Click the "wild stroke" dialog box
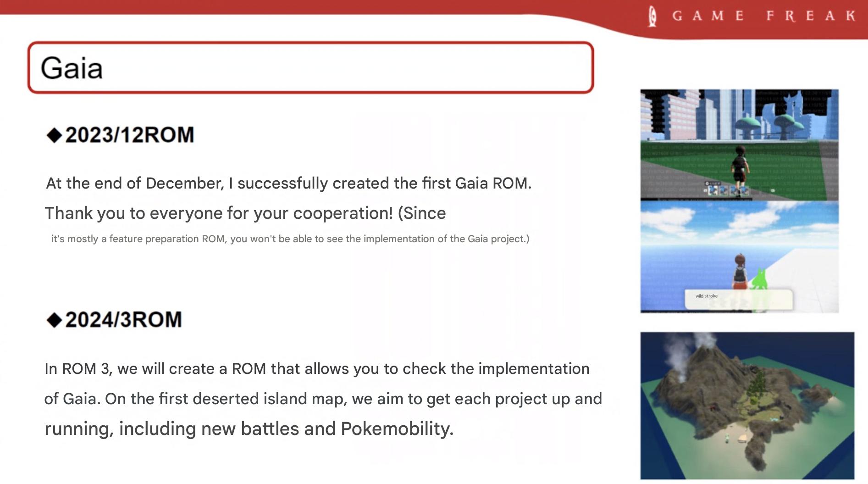868x484 pixels. (739, 299)
